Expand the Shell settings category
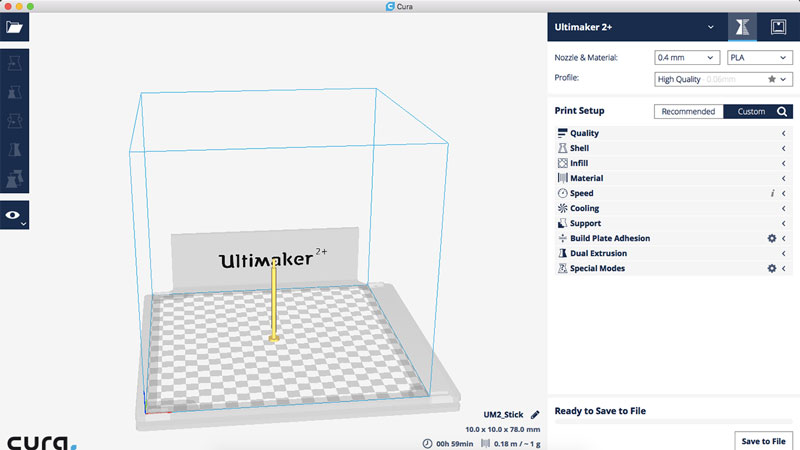 click(673, 148)
